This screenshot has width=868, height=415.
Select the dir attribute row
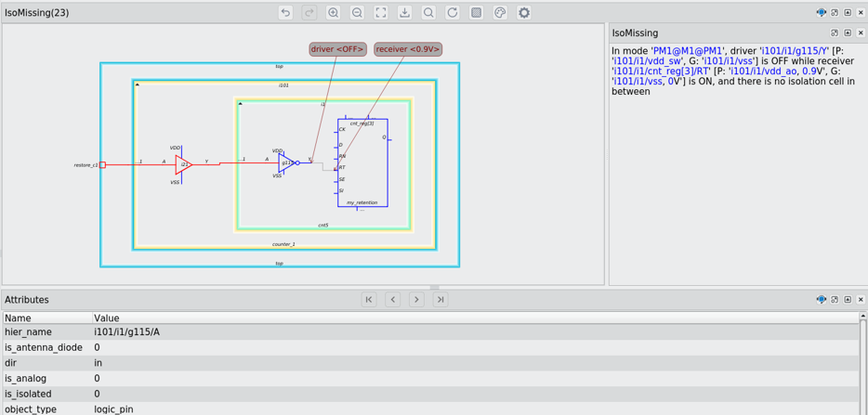click(430, 363)
